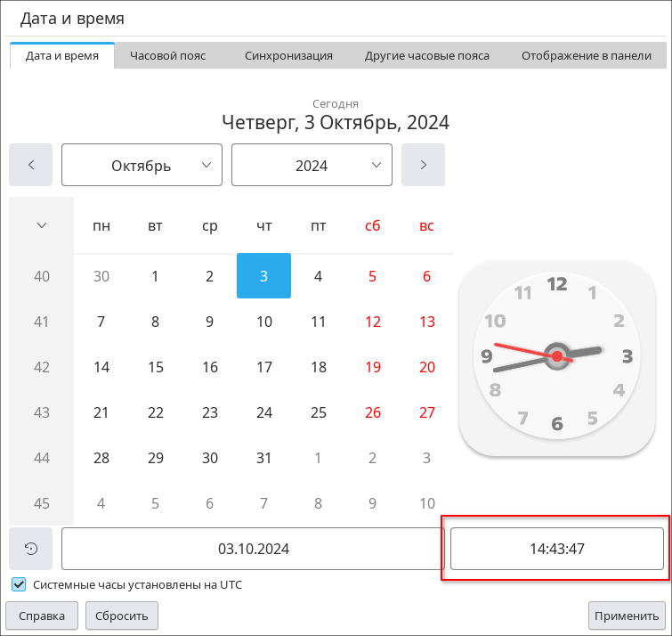Toggle the system clock set to UTC checkbox
Viewport: 672px width, 636px height.
[19, 585]
